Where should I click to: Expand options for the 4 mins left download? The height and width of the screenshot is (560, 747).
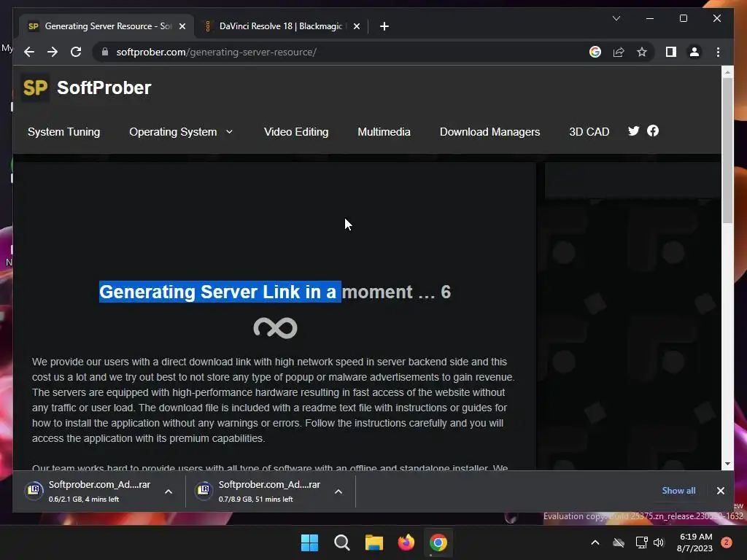point(169,491)
